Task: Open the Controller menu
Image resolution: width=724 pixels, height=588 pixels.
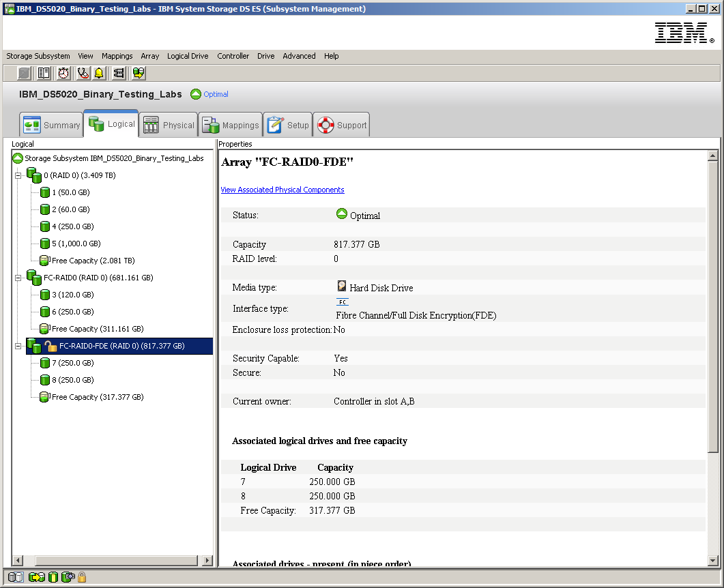Action: (233, 56)
